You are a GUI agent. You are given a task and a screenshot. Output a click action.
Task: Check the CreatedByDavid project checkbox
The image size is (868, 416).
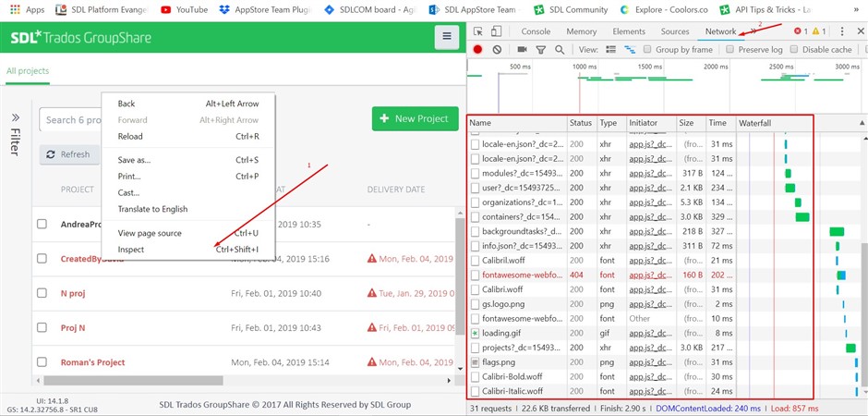tap(42, 259)
